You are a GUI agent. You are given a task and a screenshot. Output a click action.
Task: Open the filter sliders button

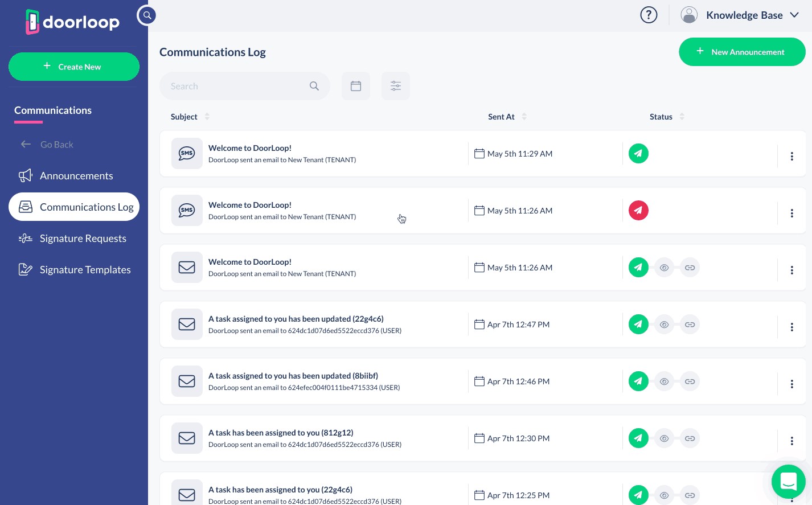[396, 86]
